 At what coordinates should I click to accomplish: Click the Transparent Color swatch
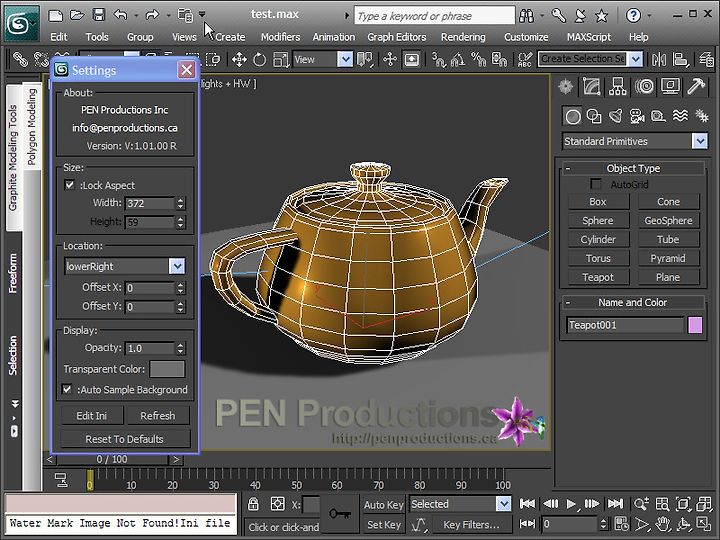click(167, 369)
